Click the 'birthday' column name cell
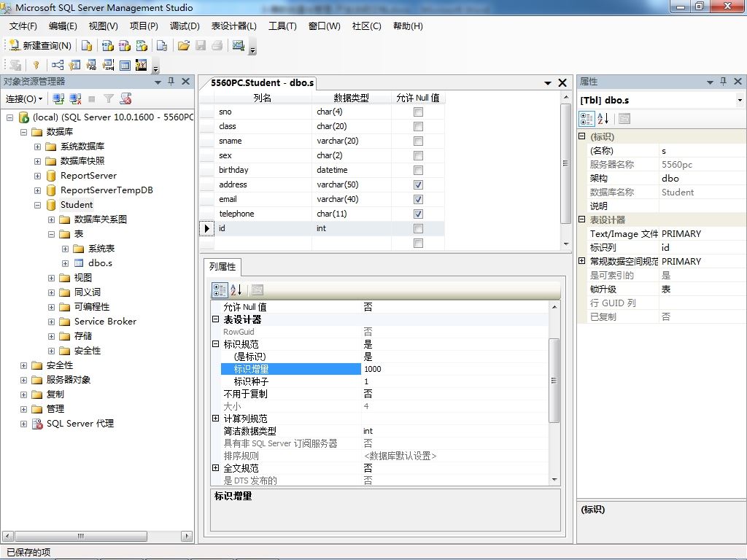The width and height of the screenshot is (747, 560). coord(264,170)
